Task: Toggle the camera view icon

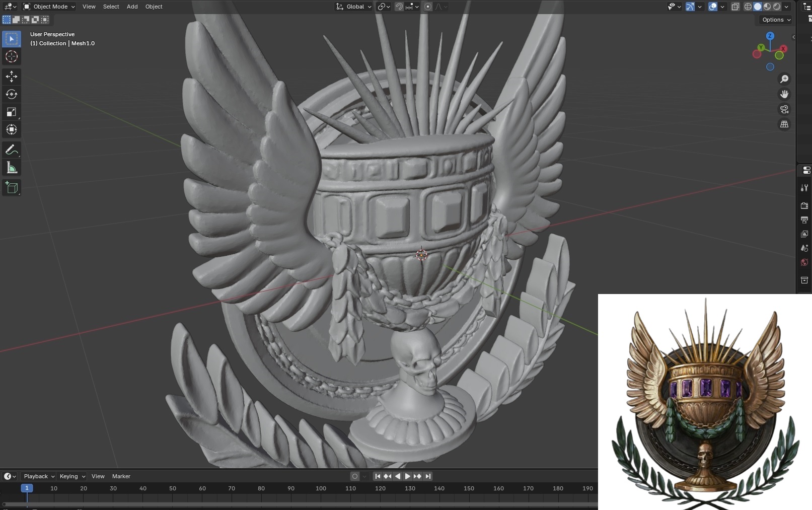Action: (784, 109)
